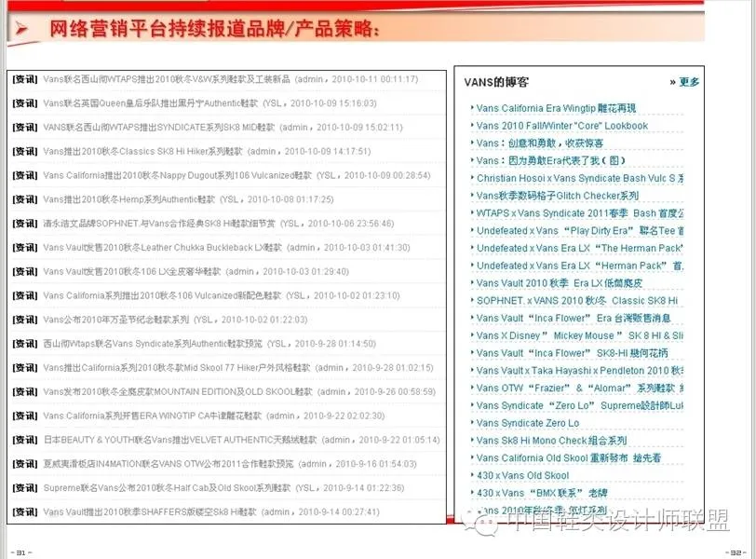Open Vans Vault Inca Flower Era 台湾贩售消息 post

pos(574,318)
